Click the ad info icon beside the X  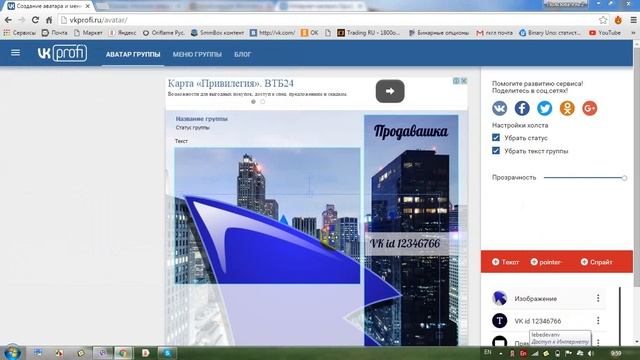[x=457, y=81]
